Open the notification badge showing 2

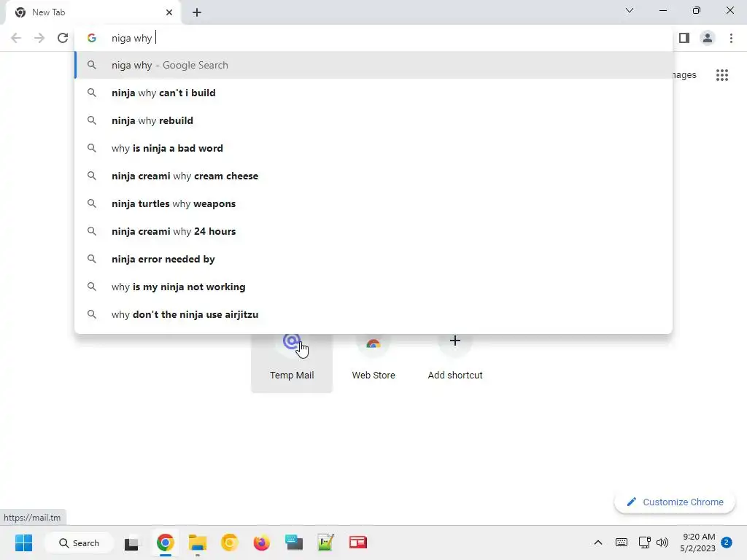point(727,542)
